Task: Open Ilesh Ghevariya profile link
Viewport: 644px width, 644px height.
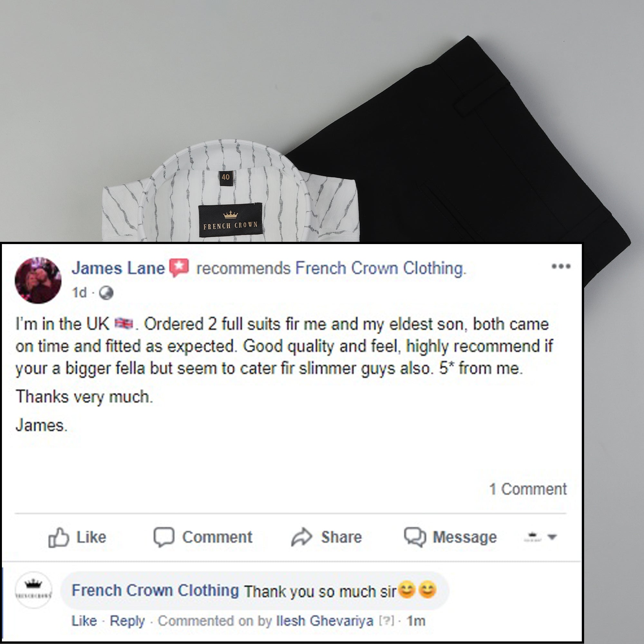Action: [325, 621]
